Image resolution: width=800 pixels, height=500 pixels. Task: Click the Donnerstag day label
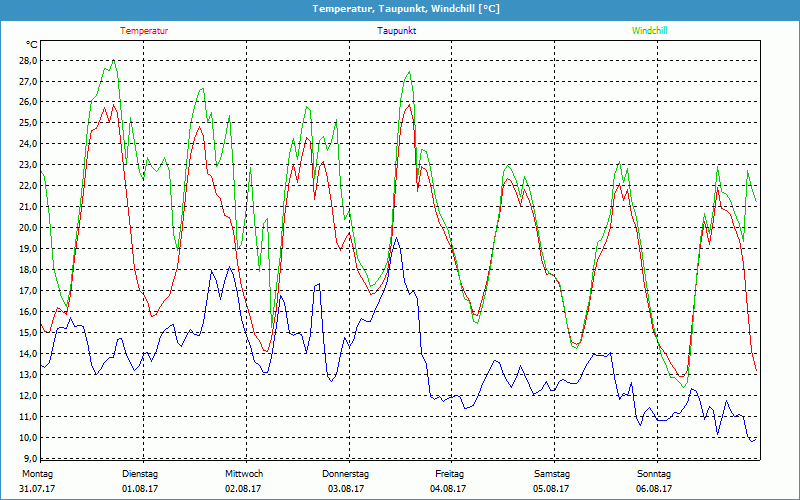pos(345,474)
